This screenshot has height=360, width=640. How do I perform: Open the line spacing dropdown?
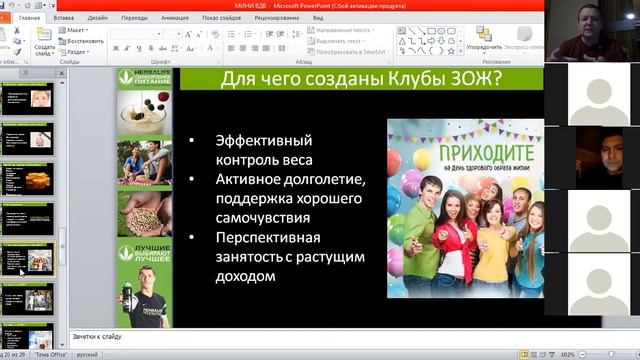tap(298, 34)
